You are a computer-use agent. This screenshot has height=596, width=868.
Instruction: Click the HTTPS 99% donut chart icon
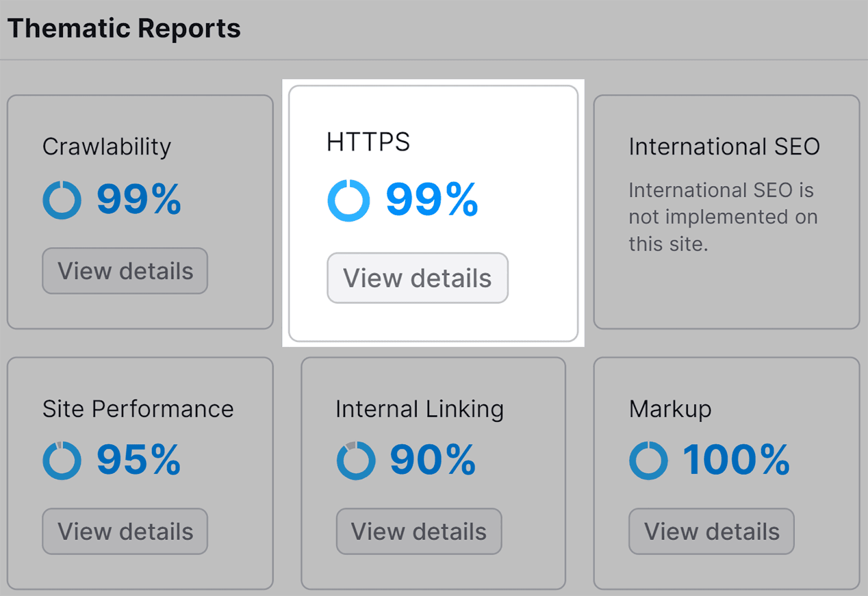pos(349,200)
